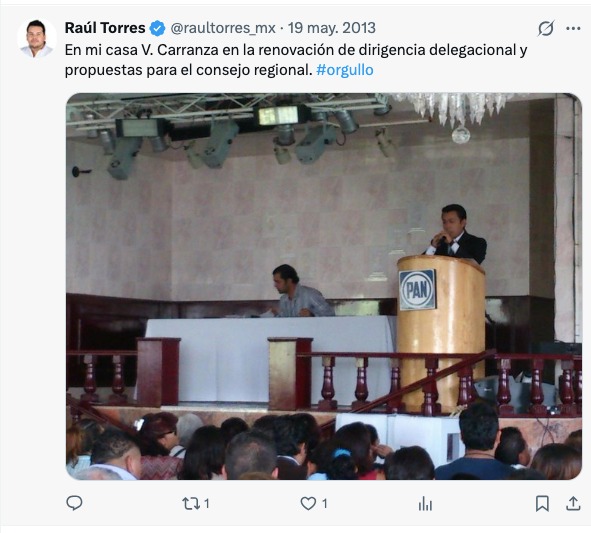Click the PAN logo on the podium
This screenshot has width=591, height=533.
(417, 289)
